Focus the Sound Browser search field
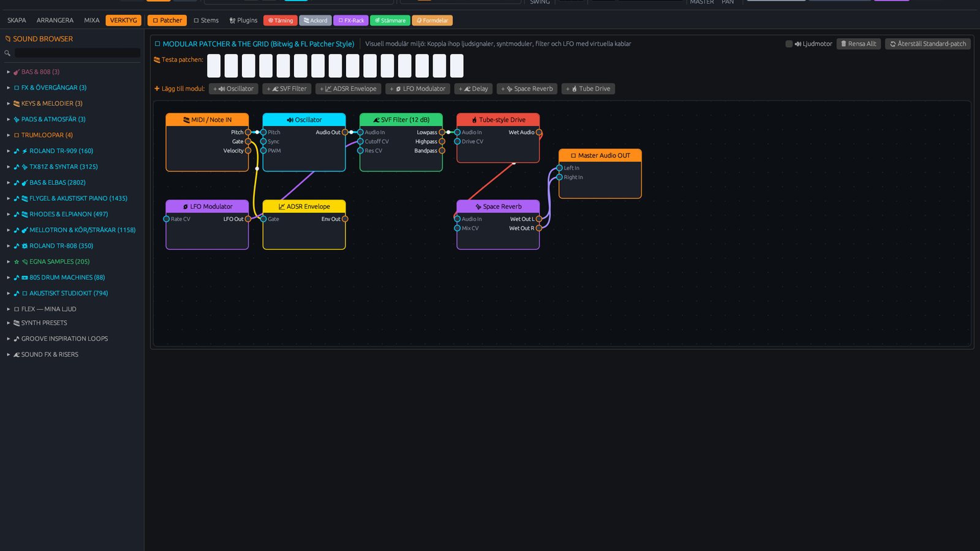 click(x=77, y=53)
